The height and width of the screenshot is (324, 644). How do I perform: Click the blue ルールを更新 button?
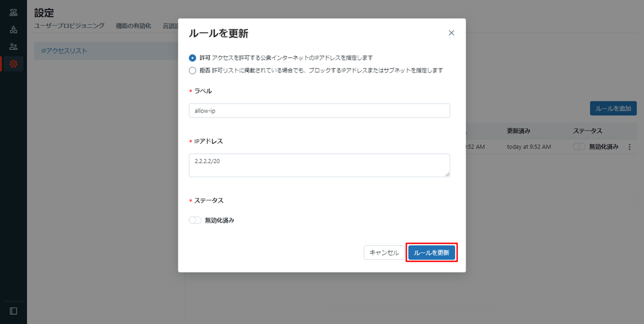pyautogui.click(x=431, y=253)
